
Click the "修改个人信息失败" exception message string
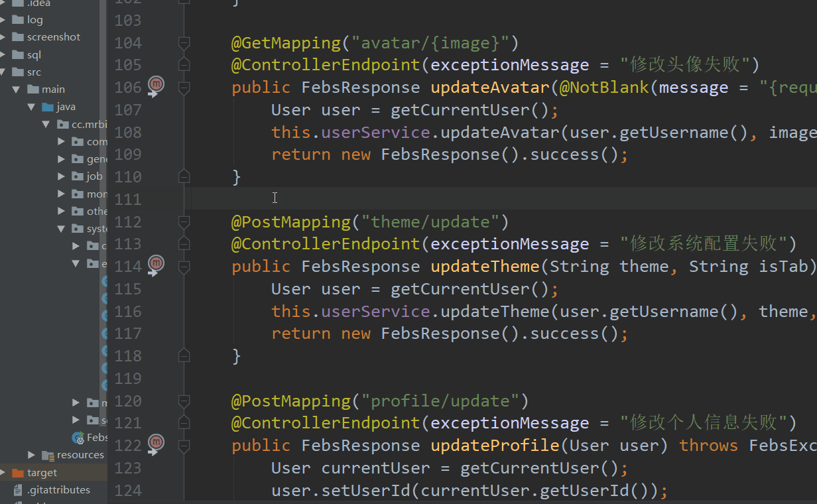click(703, 423)
